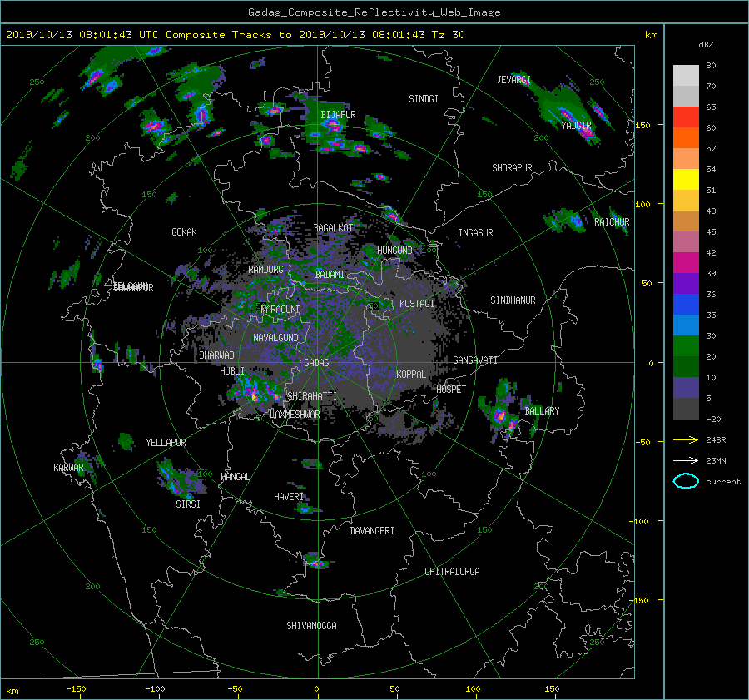Image resolution: width=749 pixels, height=700 pixels.
Task: Click the white 23MN arrow legend icon
Action: [x=686, y=460]
